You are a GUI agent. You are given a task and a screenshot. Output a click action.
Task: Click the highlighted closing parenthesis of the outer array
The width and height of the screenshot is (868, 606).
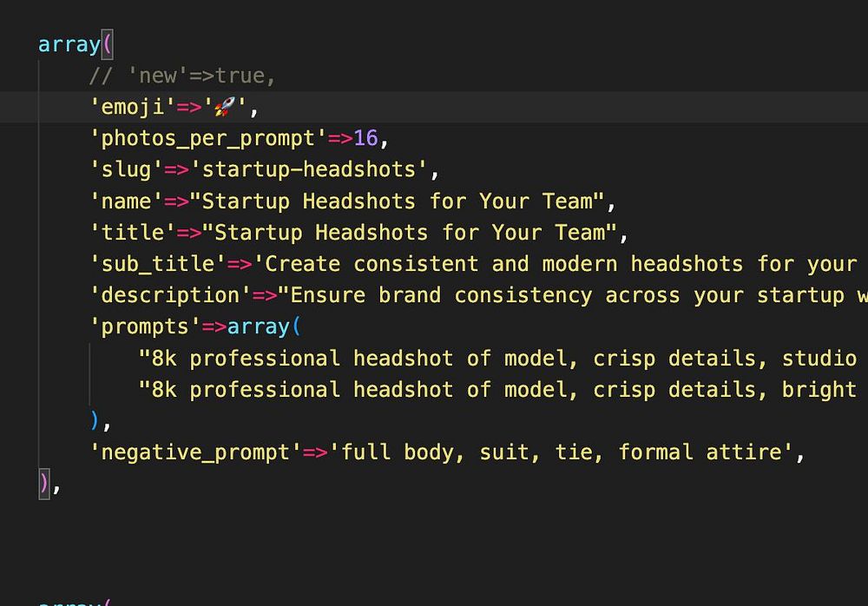pyautogui.click(x=43, y=484)
